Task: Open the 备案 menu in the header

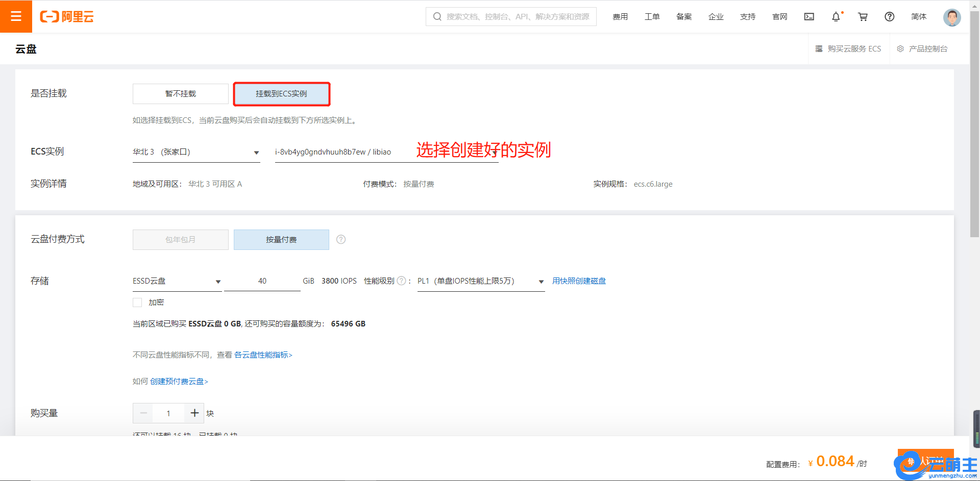Action: [684, 17]
